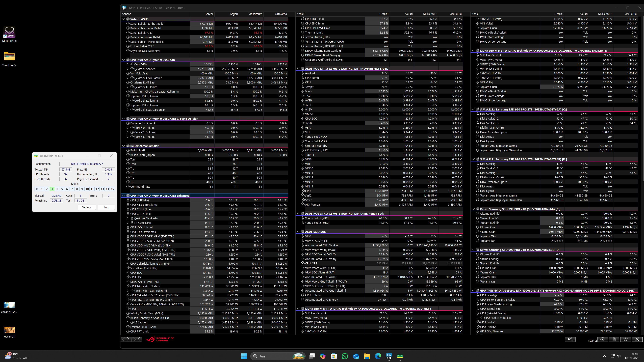Screen dimensions: 644x362
Task: Click the highlighted status thread box 3
Action: 52,189
